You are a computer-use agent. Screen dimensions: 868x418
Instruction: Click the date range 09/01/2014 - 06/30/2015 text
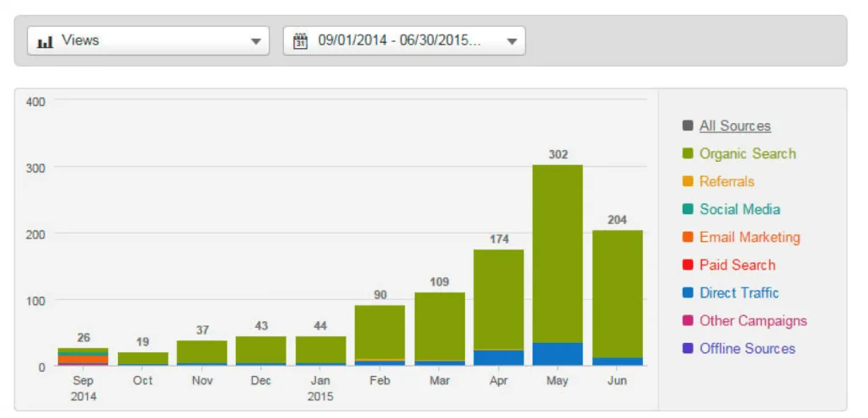tap(399, 40)
